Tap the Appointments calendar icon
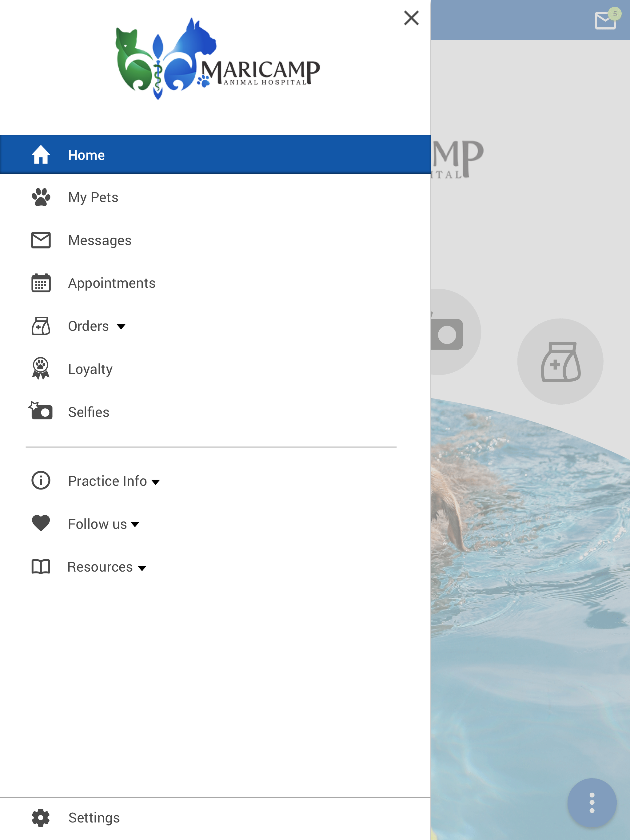Viewport: 630px width, 840px height. click(41, 283)
